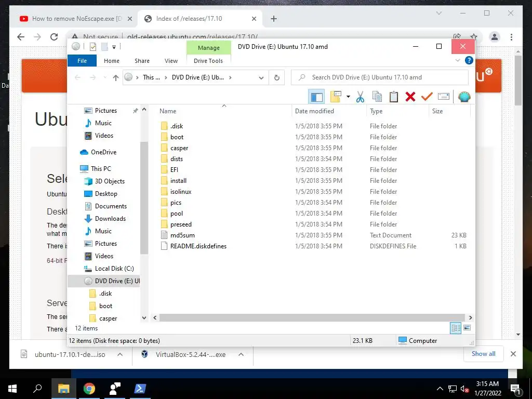The height and width of the screenshot is (399, 532).
Task: Open menu chevron for ubuntu-17.10.1 iso download
Action: click(120, 354)
